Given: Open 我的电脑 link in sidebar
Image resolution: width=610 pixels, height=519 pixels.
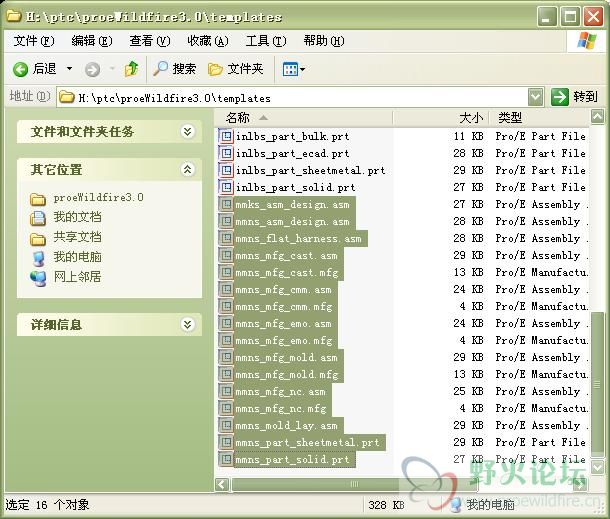Looking at the screenshot, I should coord(77,257).
